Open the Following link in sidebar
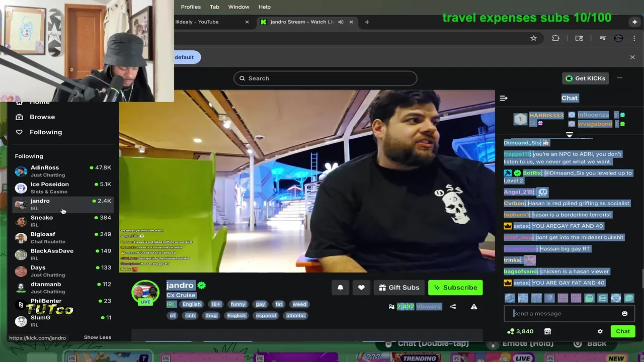Screen dimensions: 644x362 46,132
